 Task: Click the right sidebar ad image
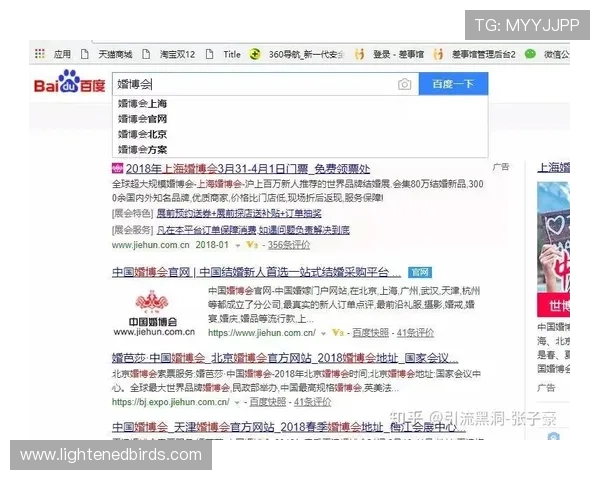click(553, 250)
